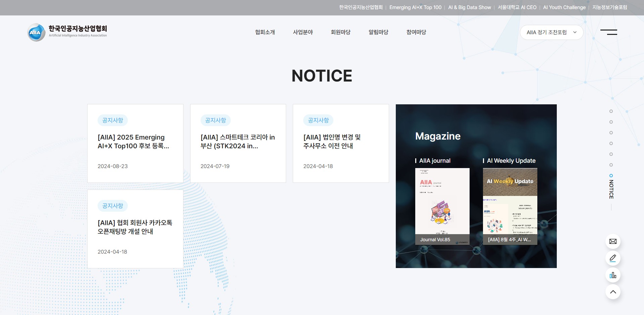644x315 pixels.
Task: Click 공지사항 tag on 2024-07-19 card
Action: click(x=216, y=120)
